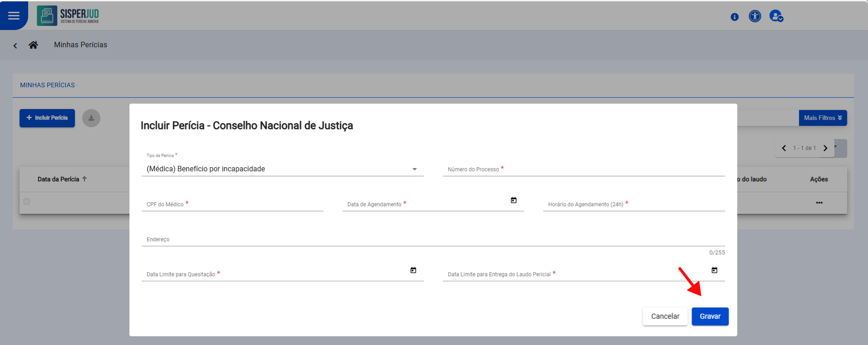Open the accessibility options icon
Image resolution: width=868 pixels, height=345 pixels.
[754, 16]
